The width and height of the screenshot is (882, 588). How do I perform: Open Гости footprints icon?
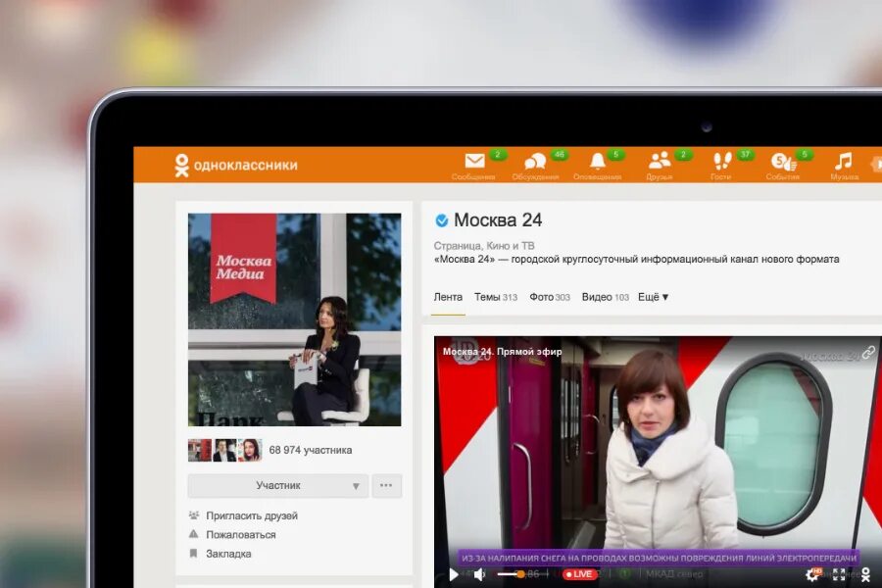click(722, 161)
